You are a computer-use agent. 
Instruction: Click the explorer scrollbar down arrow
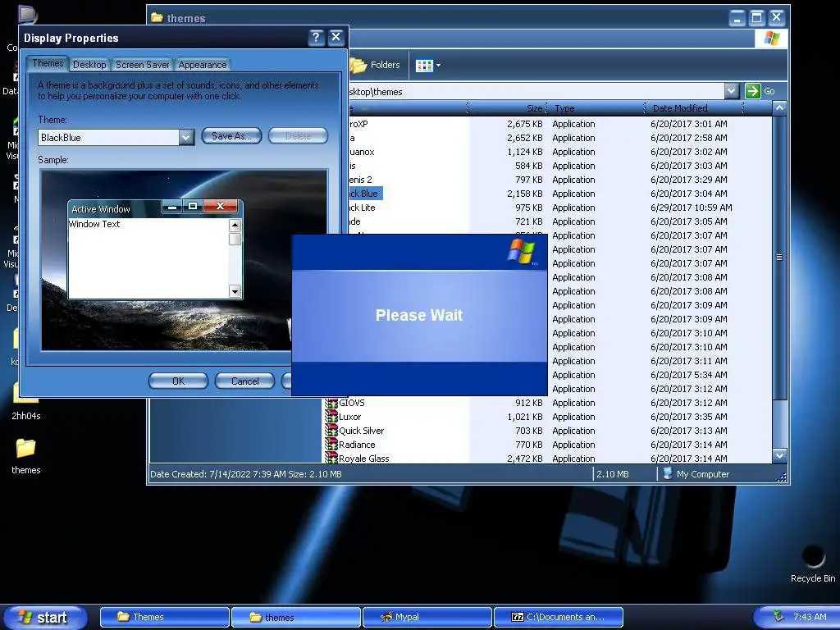[x=779, y=456]
